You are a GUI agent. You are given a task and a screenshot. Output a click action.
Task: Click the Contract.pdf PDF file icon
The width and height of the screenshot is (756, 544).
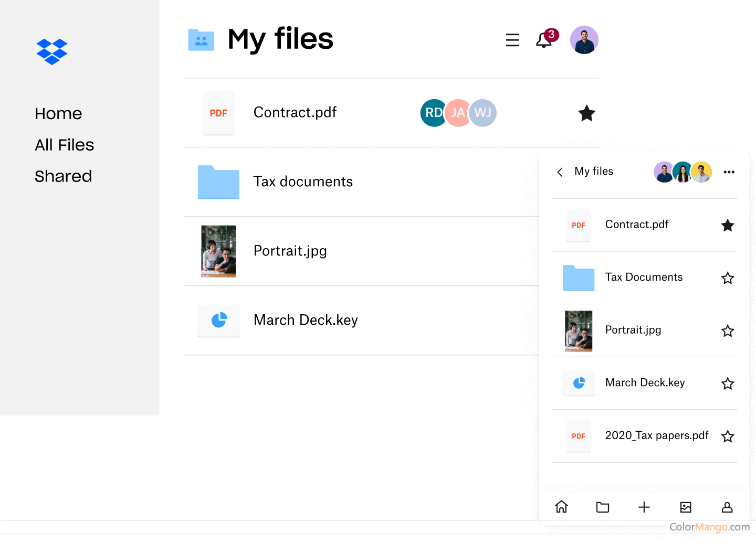tap(218, 113)
